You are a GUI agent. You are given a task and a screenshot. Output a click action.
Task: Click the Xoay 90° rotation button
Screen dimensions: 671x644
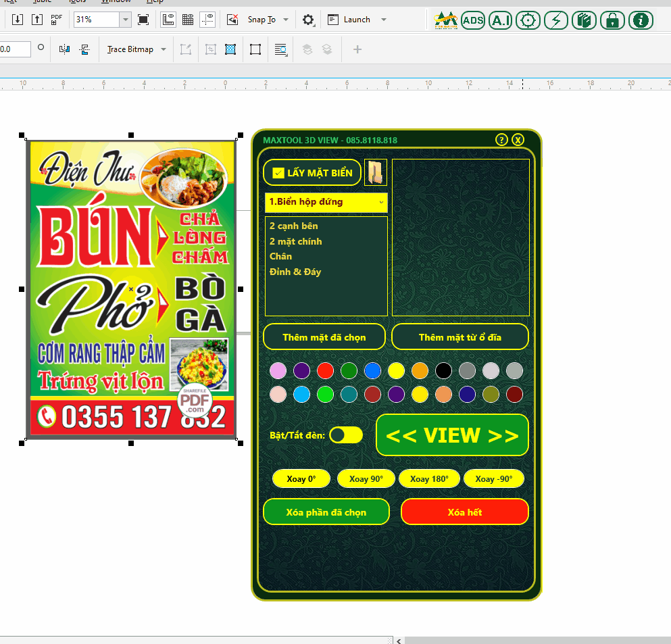[x=366, y=479]
